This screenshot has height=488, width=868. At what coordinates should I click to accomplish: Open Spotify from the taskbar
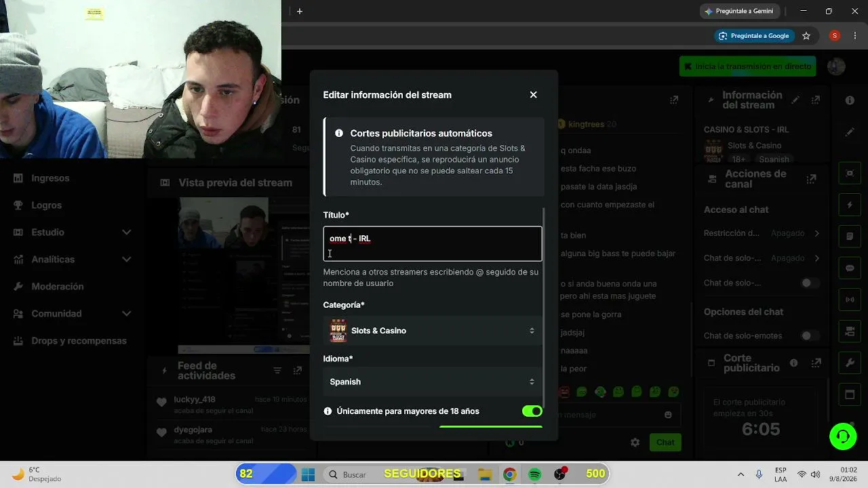[534, 474]
